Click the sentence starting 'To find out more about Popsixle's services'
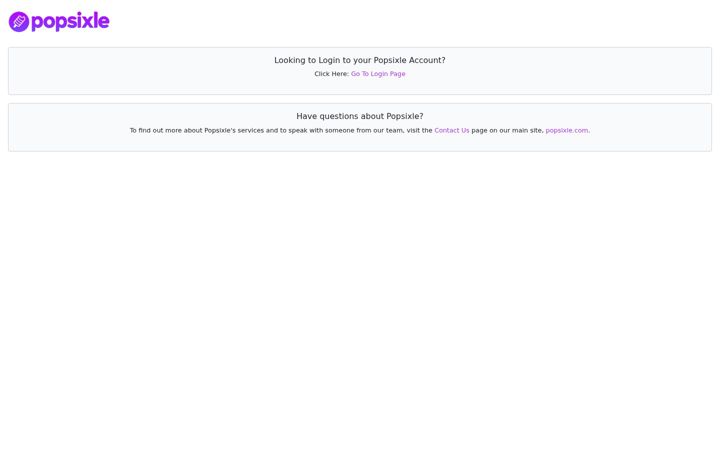The height and width of the screenshot is (450, 720). tap(360, 130)
